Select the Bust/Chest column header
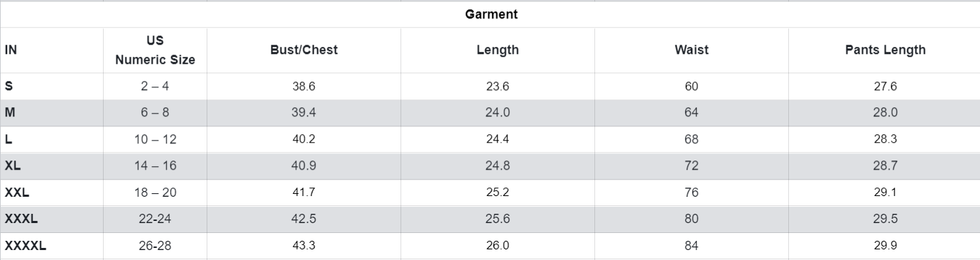 point(304,50)
